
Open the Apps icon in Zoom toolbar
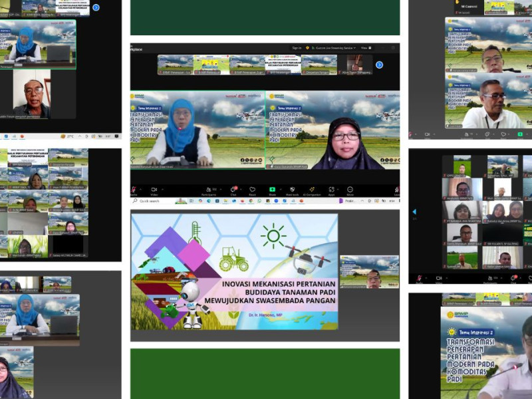pyautogui.click(x=331, y=190)
